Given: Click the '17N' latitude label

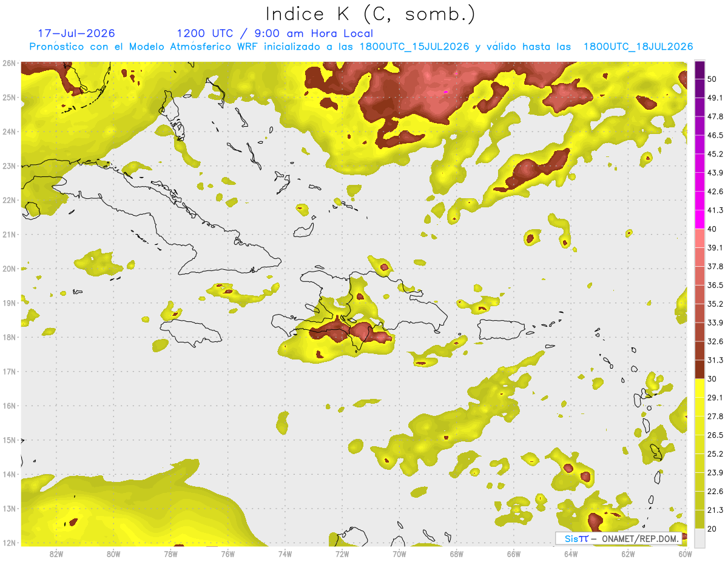Looking at the screenshot, I should 8,372.
